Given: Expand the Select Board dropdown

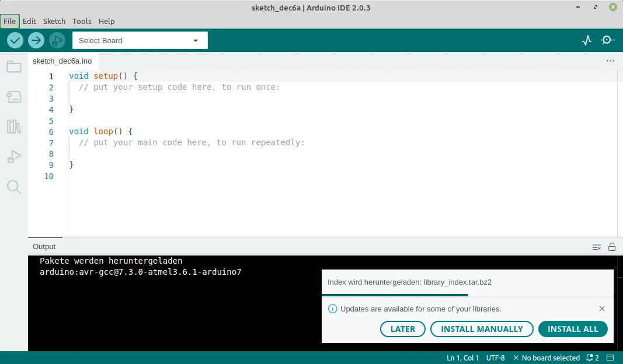Looking at the screenshot, I should (x=140, y=40).
